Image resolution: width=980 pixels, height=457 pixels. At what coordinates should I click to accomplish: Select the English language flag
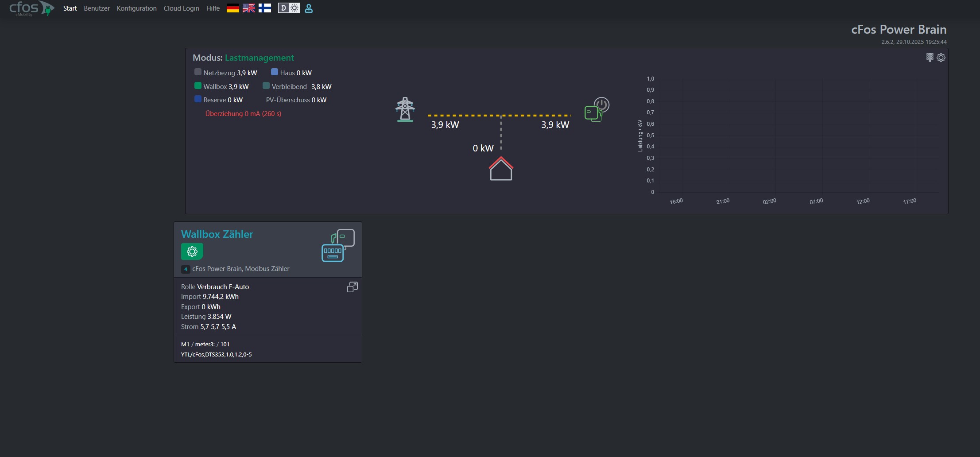coord(248,8)
